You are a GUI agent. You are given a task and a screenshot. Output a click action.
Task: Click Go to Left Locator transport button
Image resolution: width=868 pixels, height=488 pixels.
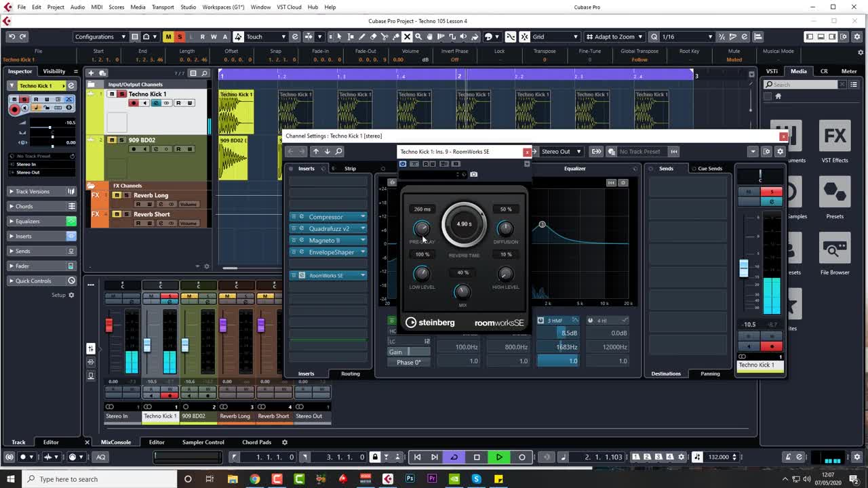tap(417, 457)
